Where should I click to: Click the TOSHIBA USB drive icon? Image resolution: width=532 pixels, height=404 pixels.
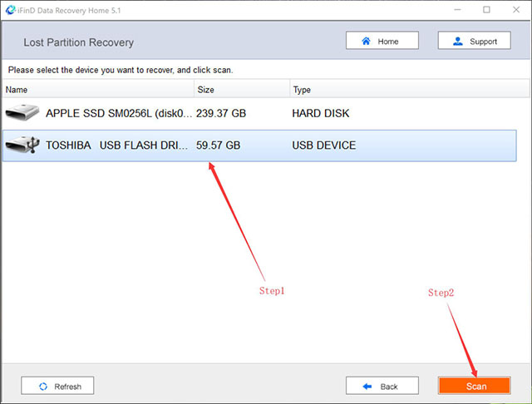(x=22, y=145)
